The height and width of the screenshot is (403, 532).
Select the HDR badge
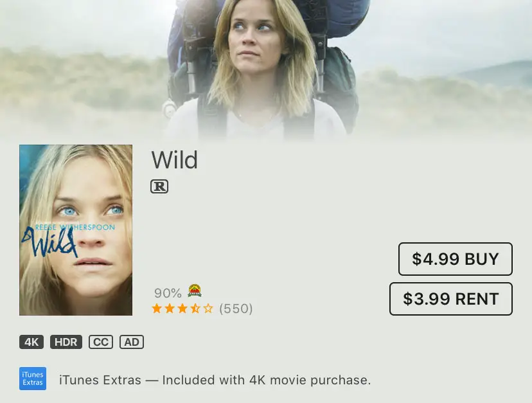(x=66, y=342)
